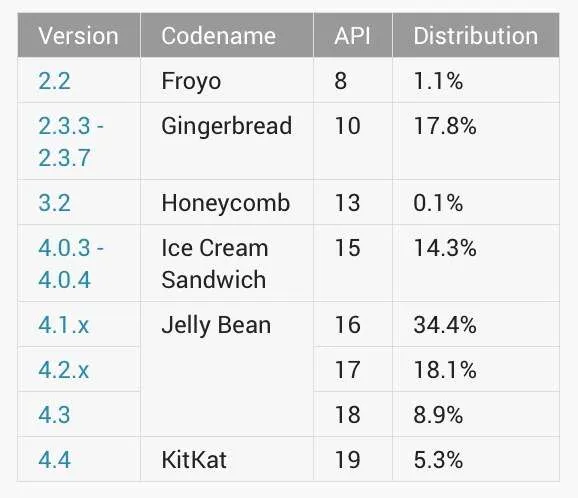Select the 4.2.x version link
578x498 pixels.
pos(63,370)
